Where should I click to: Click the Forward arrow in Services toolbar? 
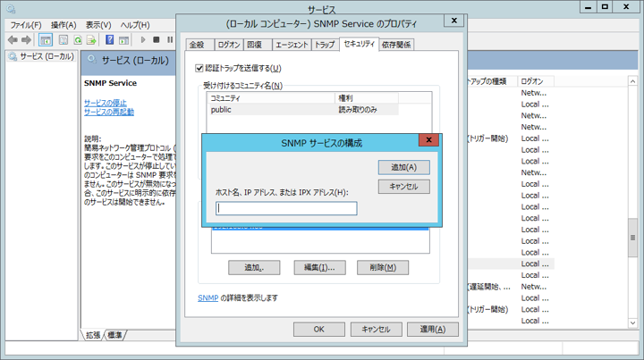26,40
